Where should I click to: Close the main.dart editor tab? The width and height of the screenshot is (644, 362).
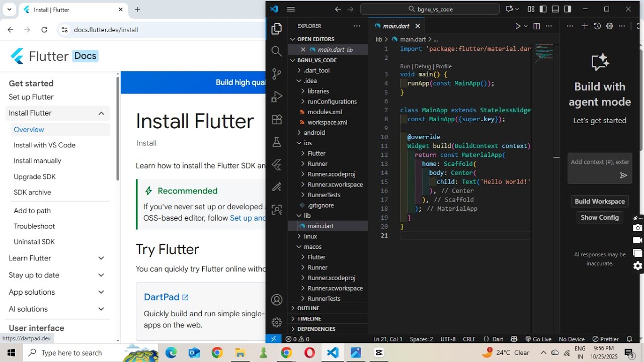click(417, 26)
